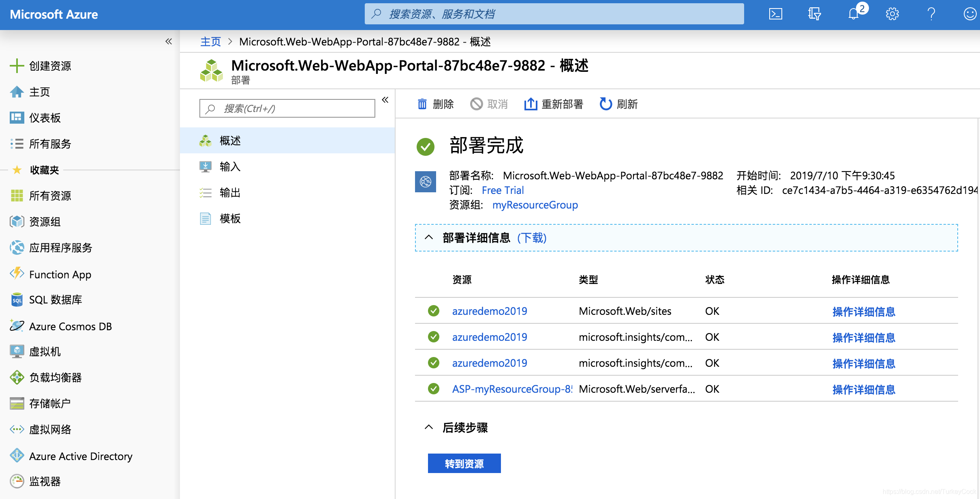The image size is (980, 499).
Task: Click the green deployment complete checkmark icon
Action: coord(425,146)
